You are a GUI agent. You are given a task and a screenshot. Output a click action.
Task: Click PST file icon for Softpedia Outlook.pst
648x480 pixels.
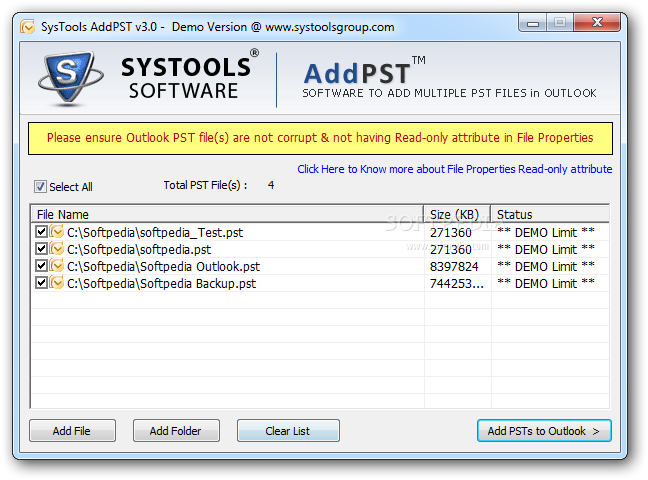point(57,266)
